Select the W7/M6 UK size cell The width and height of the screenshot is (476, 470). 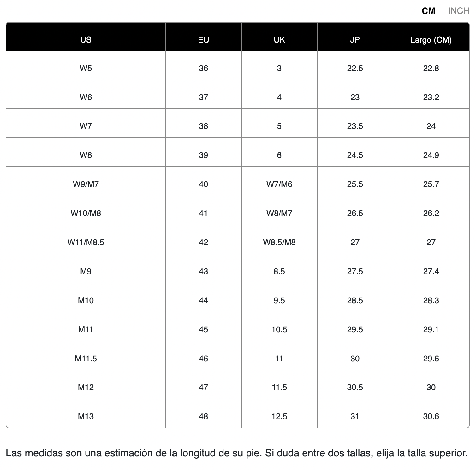[279, 184]
